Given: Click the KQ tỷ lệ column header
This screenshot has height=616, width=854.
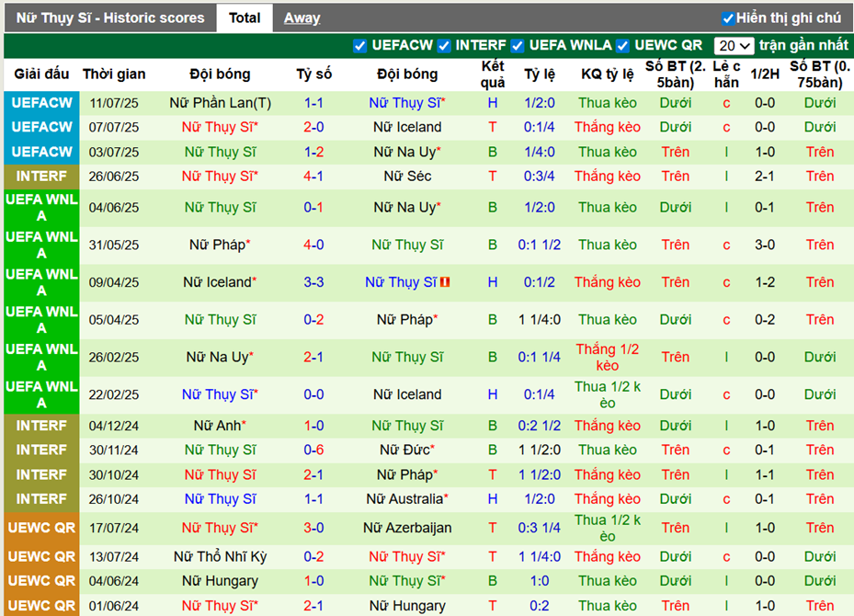Looking at the screenshot, I should point(608,74).
